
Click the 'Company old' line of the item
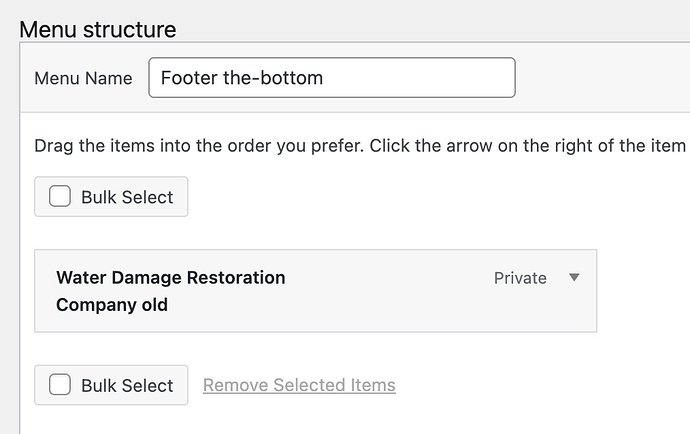[x=112, y=305]
